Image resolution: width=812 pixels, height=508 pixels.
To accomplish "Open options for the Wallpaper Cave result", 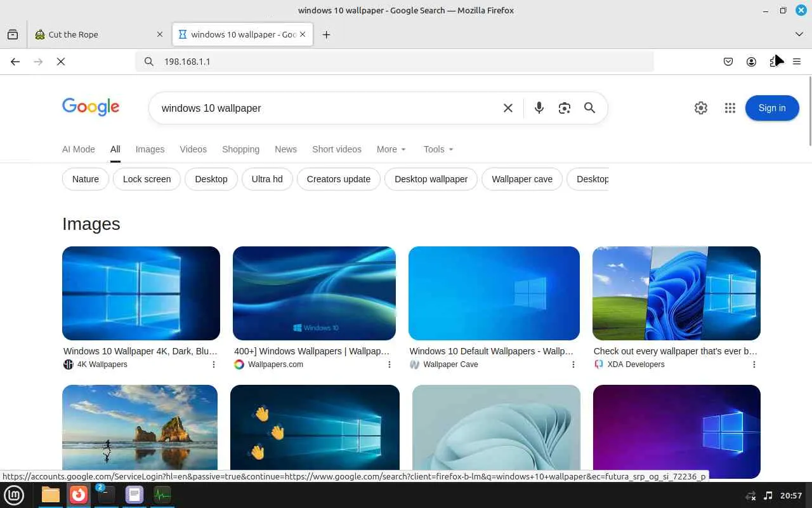I will tap(573, 364).
